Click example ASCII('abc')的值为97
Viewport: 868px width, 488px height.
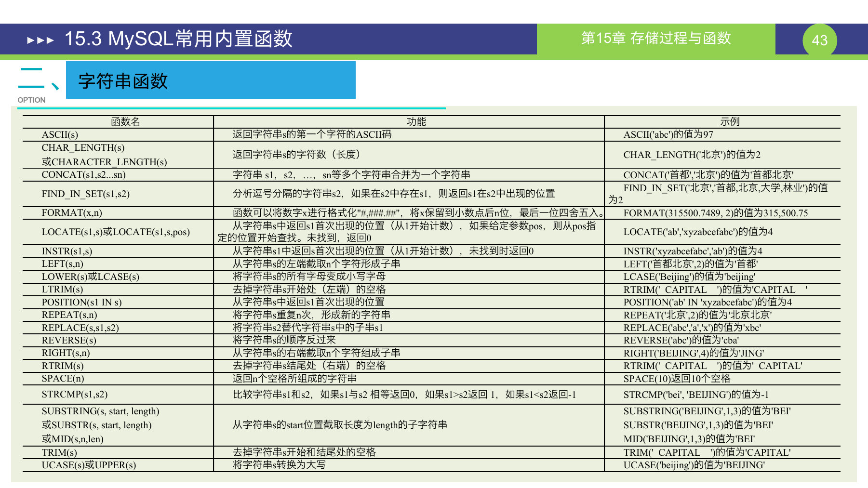pyautogui.click(x=668, y=134)
